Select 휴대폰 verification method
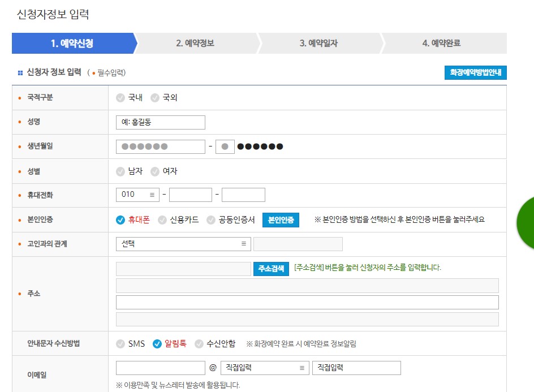 (x=120, y=220)
